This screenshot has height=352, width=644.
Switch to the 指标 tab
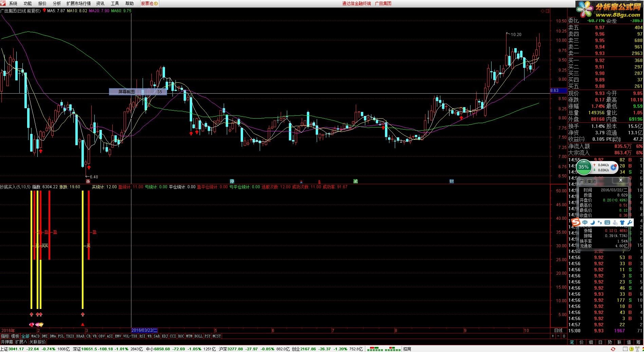5,336
